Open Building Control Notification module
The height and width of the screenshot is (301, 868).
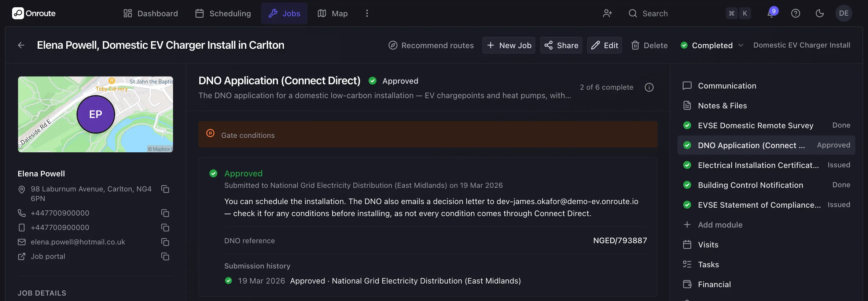point(766,185)
